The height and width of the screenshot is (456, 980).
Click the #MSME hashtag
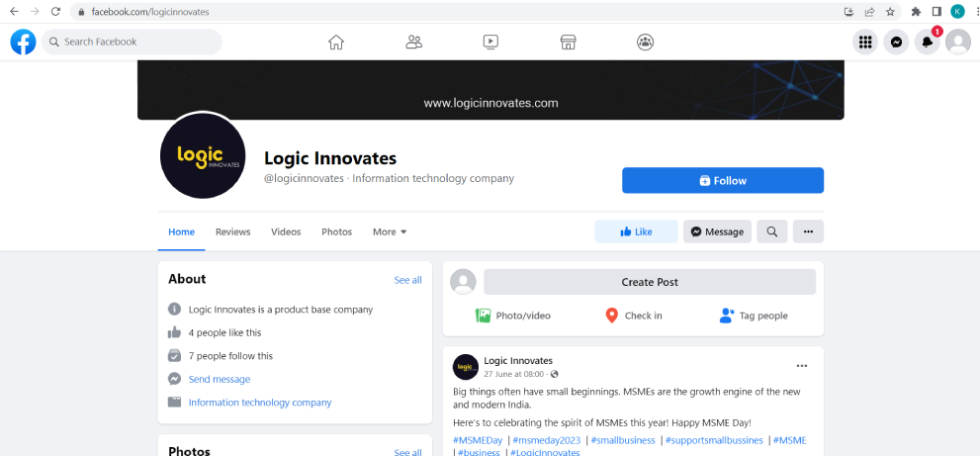(789, 440)
